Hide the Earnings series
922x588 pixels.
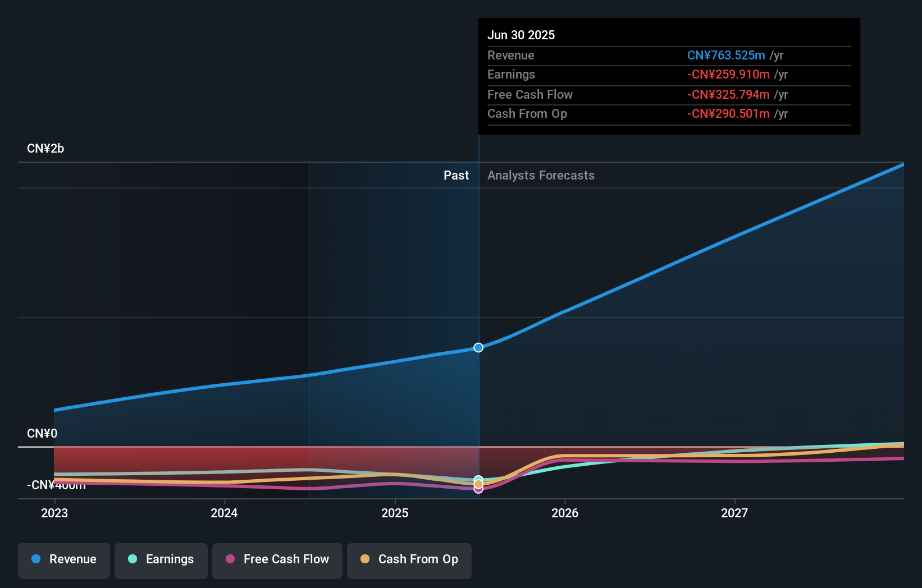[161, 561]
